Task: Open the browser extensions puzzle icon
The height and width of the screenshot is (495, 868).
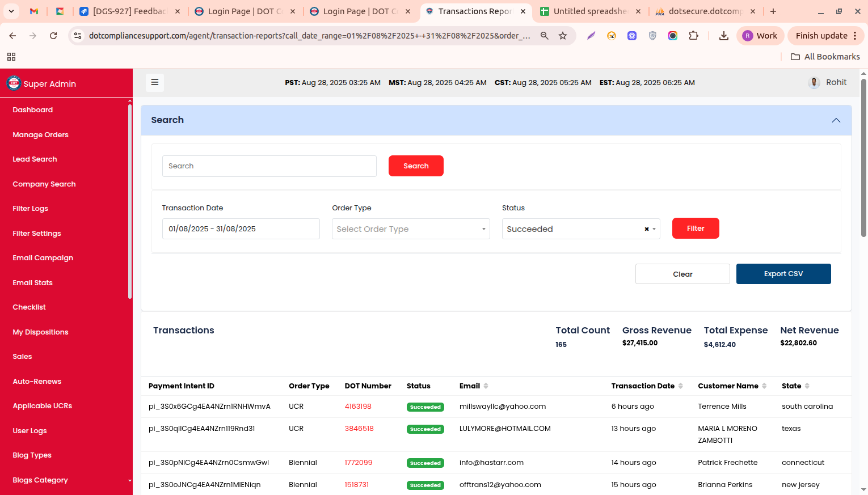Action: click(693, 36)
